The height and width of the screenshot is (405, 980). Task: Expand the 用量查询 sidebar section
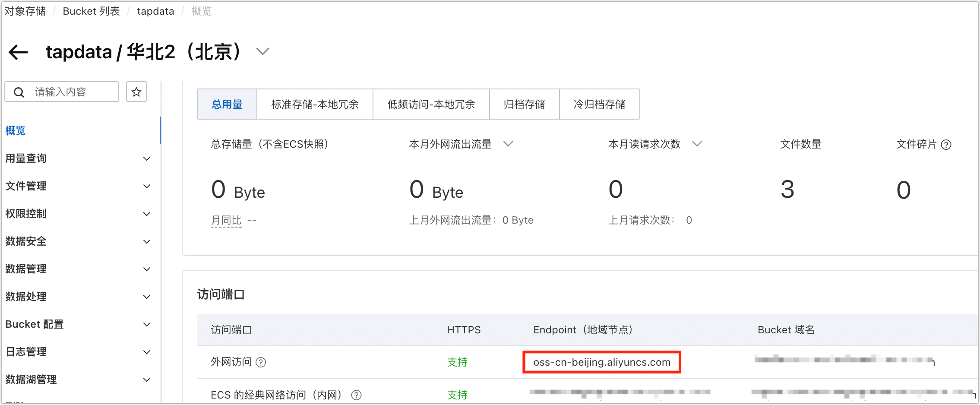(x=147, y=158)
